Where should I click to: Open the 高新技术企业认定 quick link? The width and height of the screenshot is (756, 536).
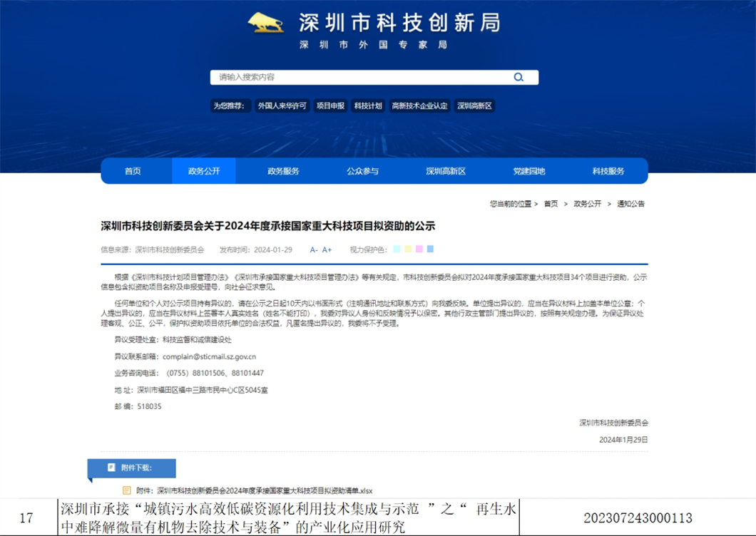click(422, 105)
